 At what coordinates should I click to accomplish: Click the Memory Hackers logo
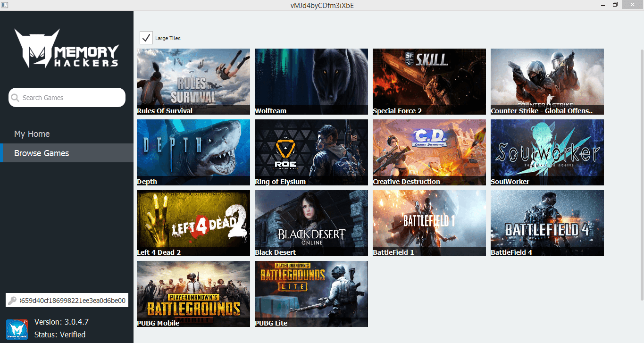click(67, 49)
